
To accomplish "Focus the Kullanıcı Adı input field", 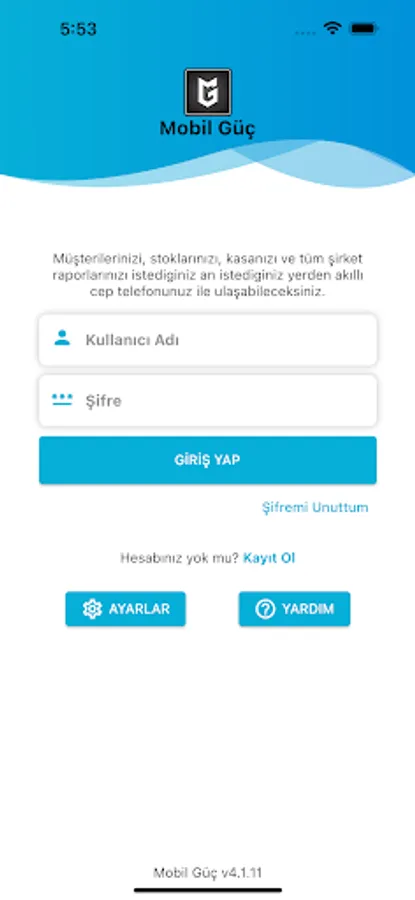I will coord(208,340).
